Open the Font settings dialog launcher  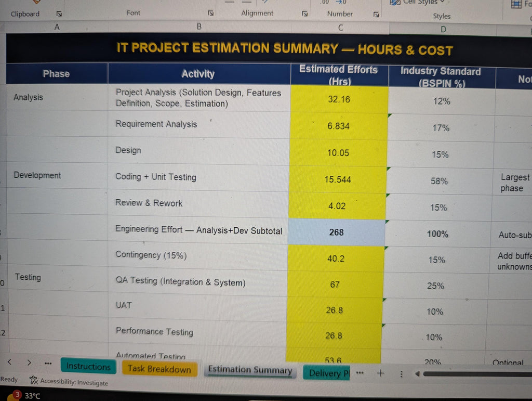pos(211,13)
